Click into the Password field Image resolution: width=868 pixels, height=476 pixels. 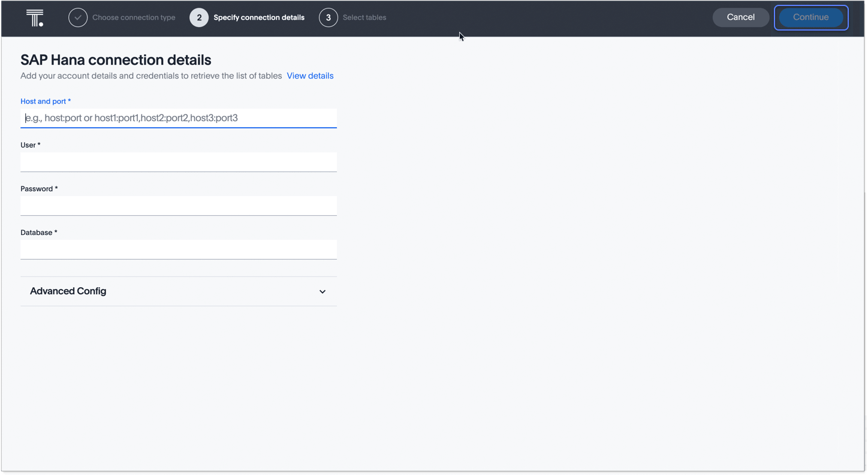point(179,206)
